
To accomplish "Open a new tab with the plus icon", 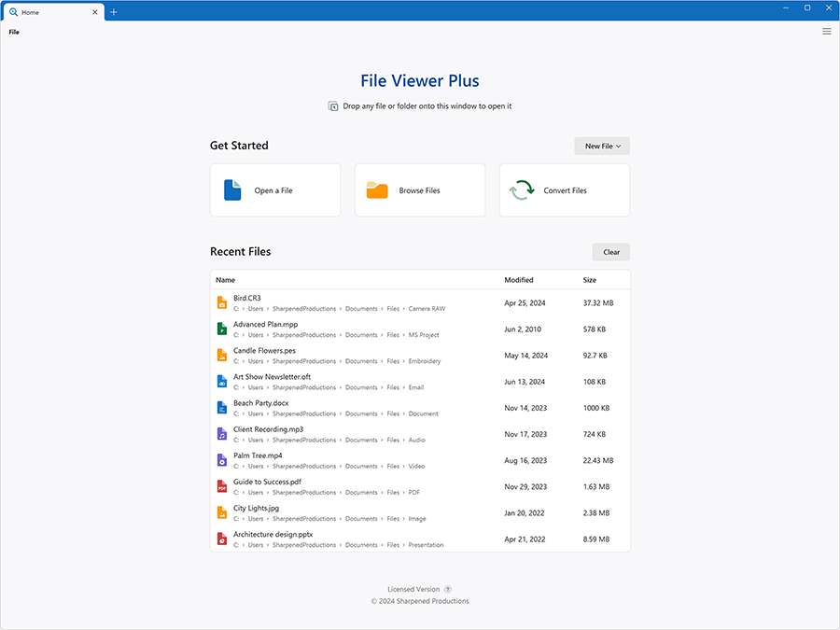I will (x=114, y=12).
